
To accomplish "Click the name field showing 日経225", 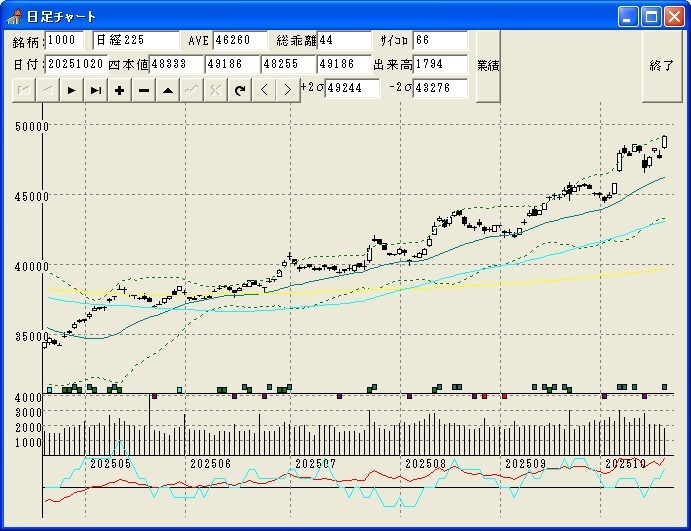I will coord(136,40).
